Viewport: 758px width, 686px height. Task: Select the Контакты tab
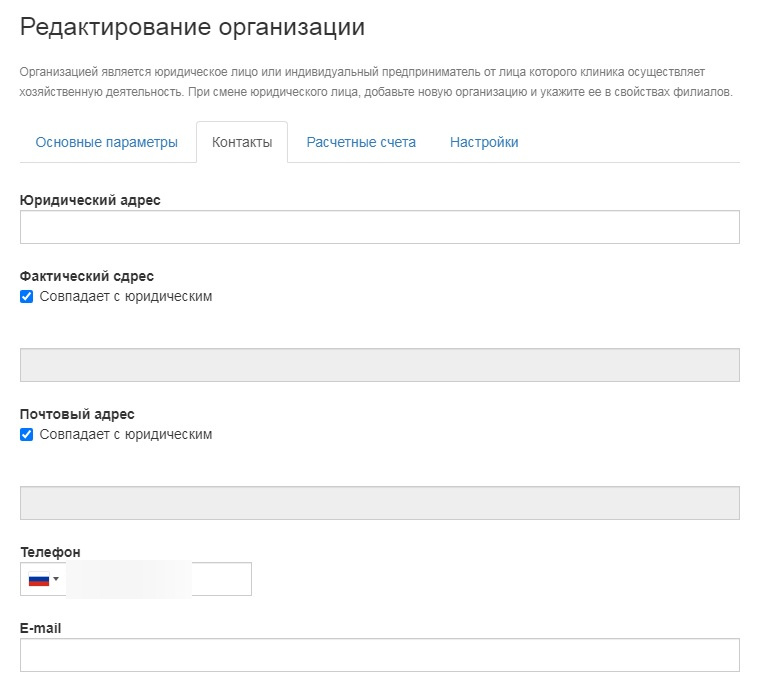pos(242,142)
